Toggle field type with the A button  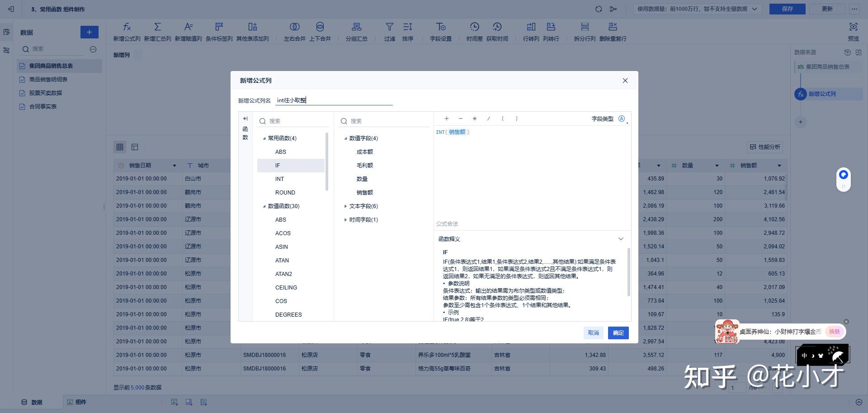point(622,118)
